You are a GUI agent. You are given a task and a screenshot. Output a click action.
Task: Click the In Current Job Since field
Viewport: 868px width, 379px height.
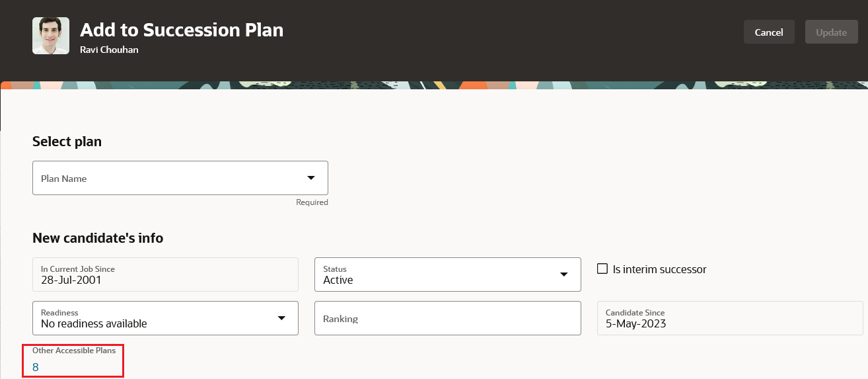165,274
